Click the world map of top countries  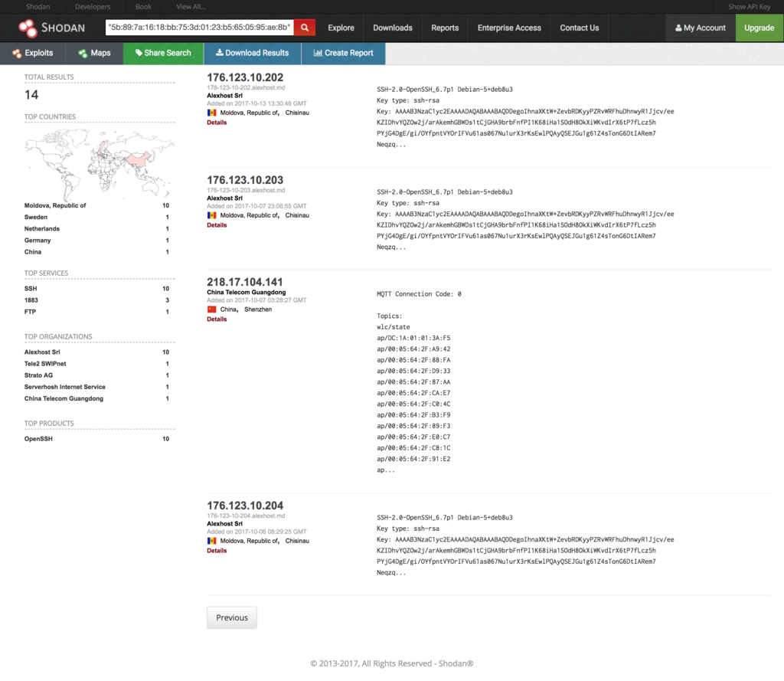pos(100,164)
